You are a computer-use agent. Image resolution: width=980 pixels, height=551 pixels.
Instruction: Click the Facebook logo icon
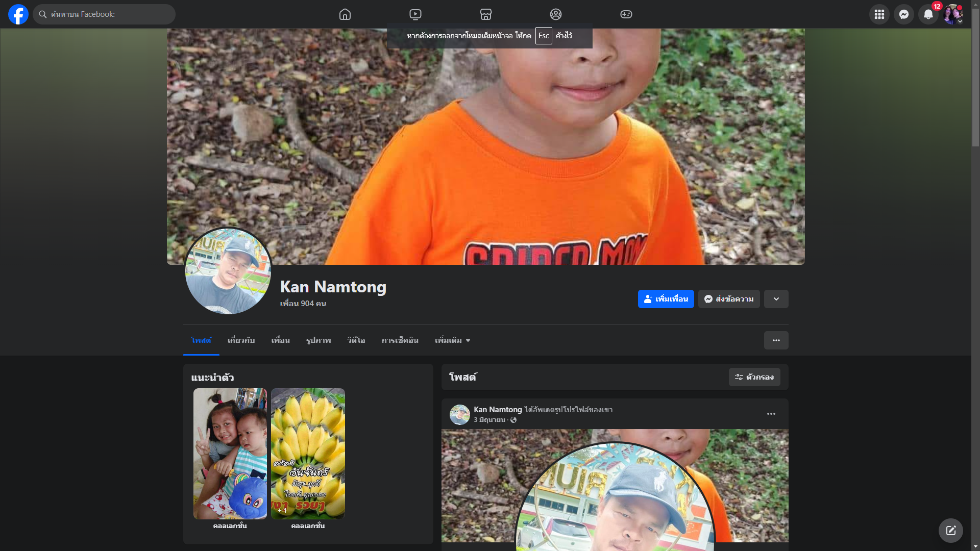(18, 14)
